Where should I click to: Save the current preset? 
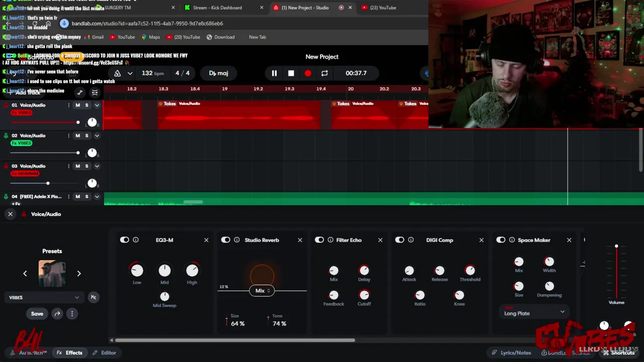tap(37, 314)
